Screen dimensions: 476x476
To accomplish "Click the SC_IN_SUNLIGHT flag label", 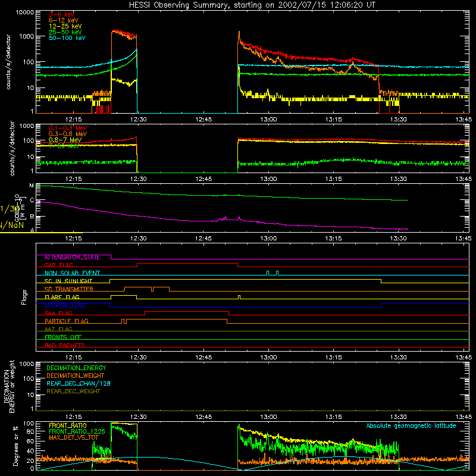I will [68, 281].
